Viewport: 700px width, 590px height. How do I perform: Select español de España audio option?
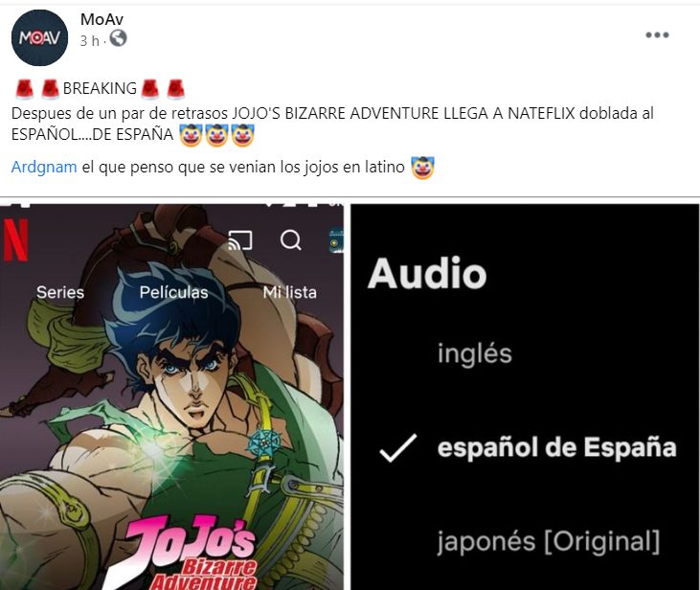(556, 447)
